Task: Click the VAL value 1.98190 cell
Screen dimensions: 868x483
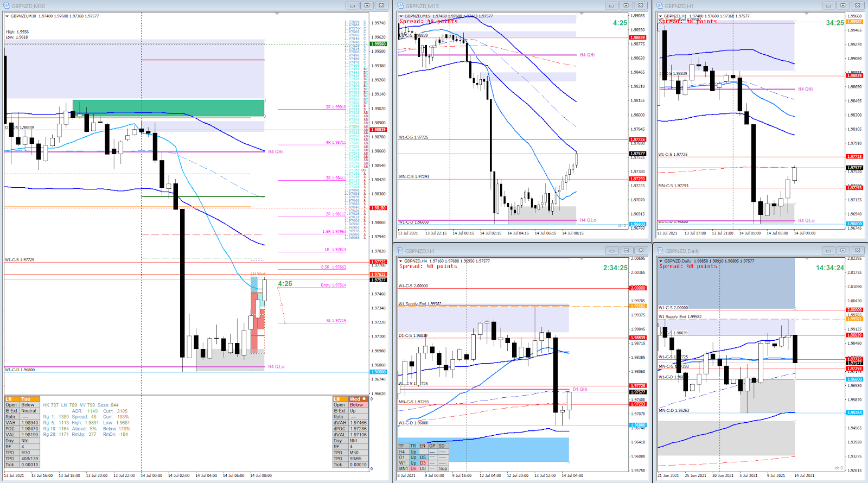Action: point(30,435)
